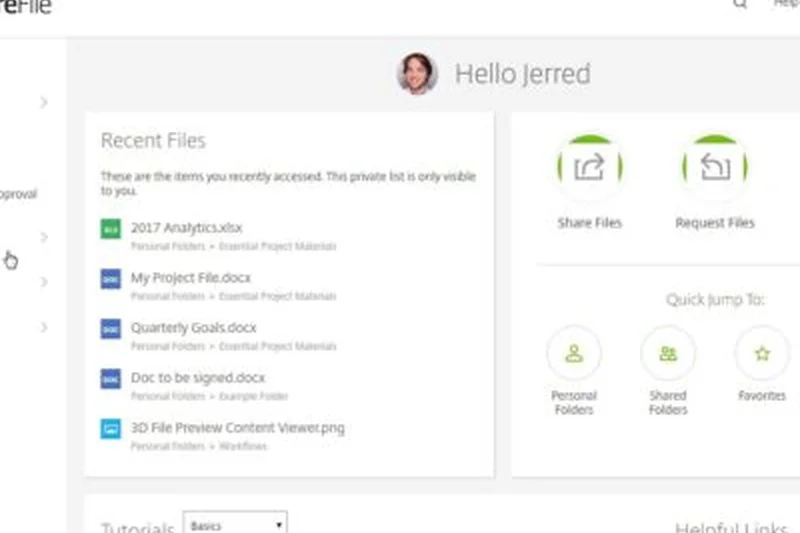Click the Shared Folders label text
The image size is (800, 533).
coord(668,402)
